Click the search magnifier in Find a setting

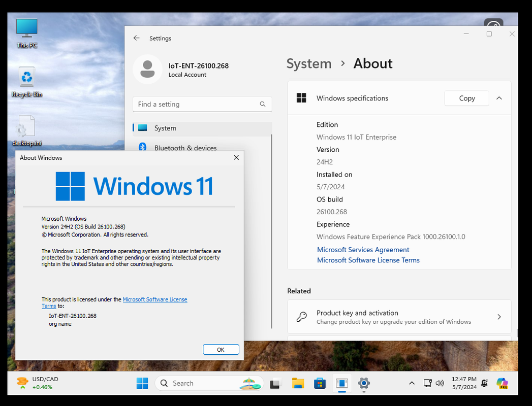point(263,104)
